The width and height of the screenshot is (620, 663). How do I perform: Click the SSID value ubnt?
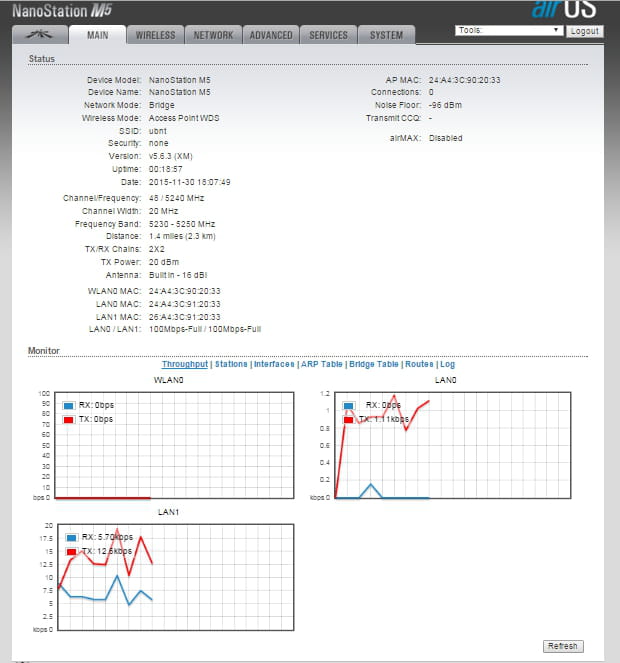[158, 131]
